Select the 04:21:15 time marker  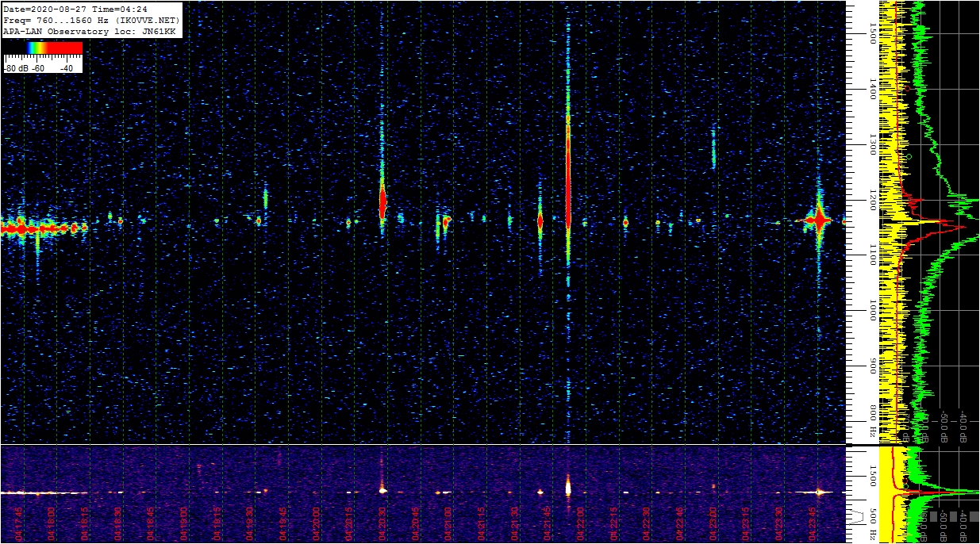[x=481, y=524]
